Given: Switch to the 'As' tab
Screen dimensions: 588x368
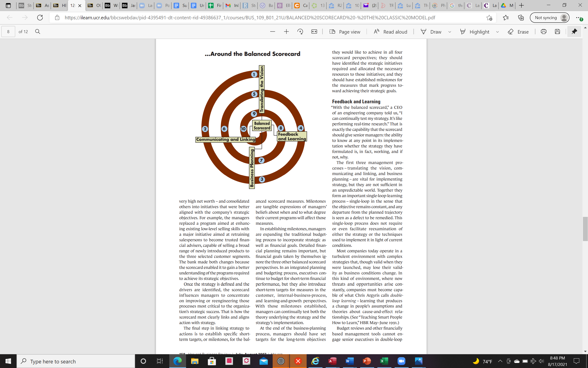Looking at the screenshot, I should point(42,5).
